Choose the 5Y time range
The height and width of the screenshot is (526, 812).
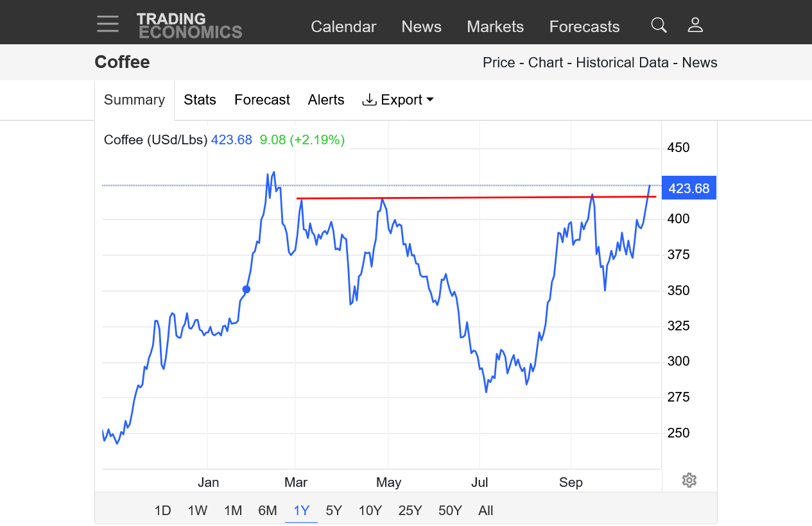[x=334, y=511]
